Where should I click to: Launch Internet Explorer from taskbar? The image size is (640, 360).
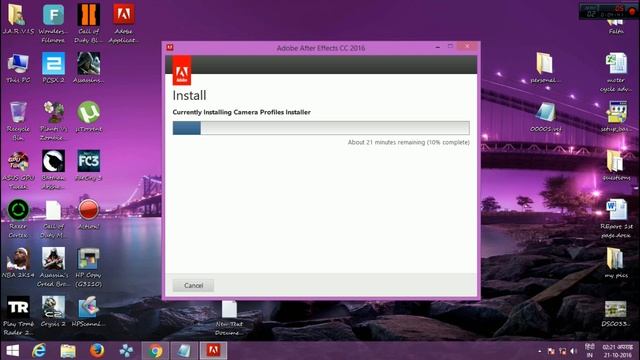click(x=39, y=351)
